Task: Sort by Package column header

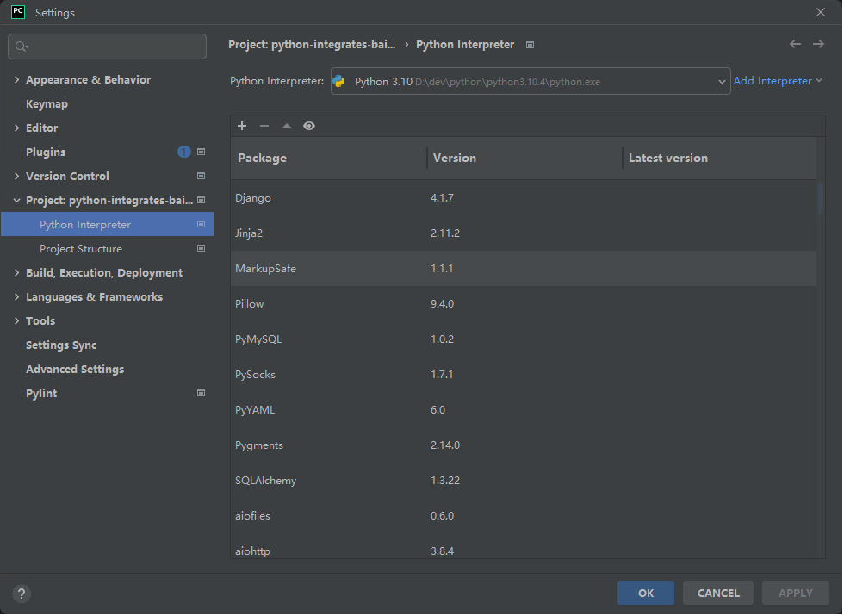Action: [328, 158]
